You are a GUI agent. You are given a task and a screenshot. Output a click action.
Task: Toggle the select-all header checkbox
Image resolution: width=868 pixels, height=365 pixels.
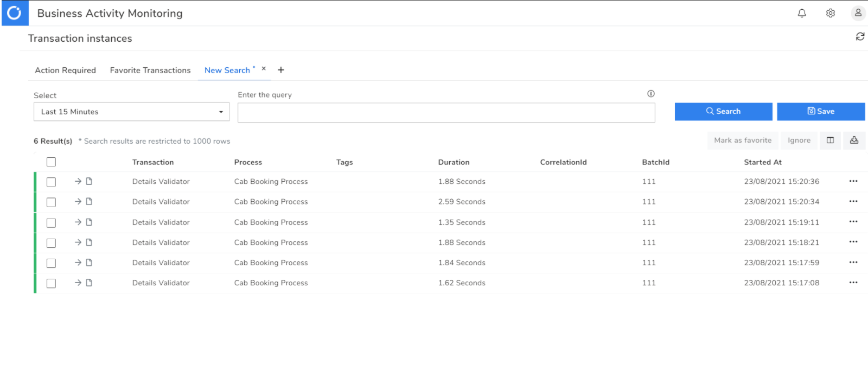coord(51,162)
